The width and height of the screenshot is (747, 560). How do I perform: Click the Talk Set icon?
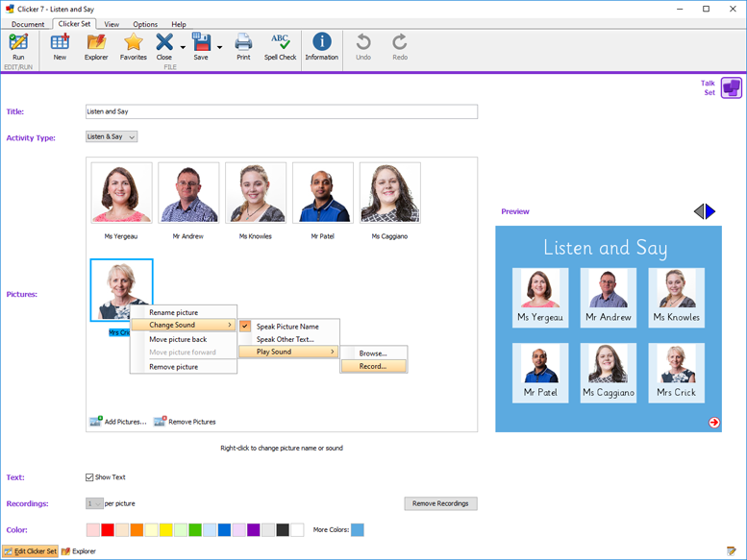(731, 88)
